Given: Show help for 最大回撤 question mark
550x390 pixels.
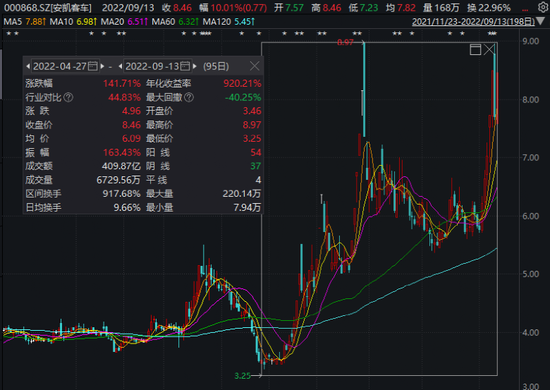Looking at the screenshot, I should pyautogui.click(x=189, y=97).
